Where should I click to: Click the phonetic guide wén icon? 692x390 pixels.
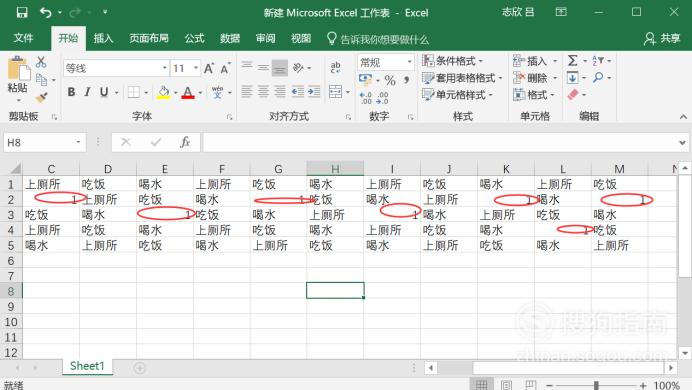click(x=217, y=92)
